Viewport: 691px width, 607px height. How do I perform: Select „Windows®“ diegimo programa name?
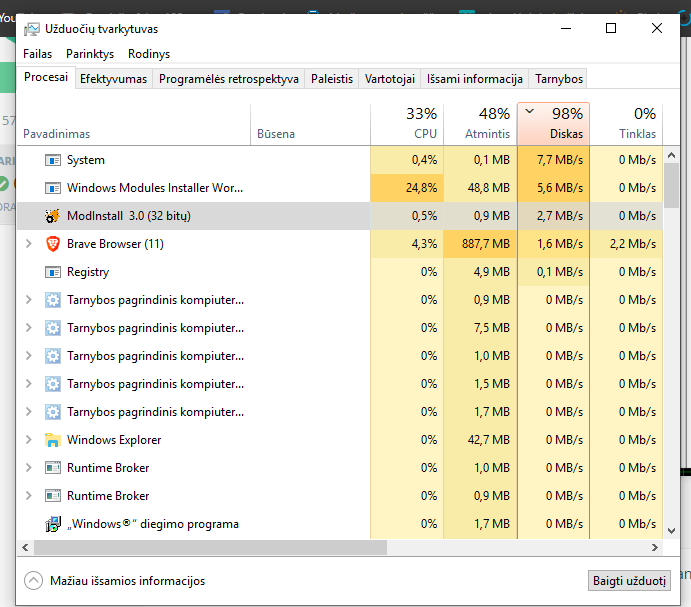coord(153,524)
